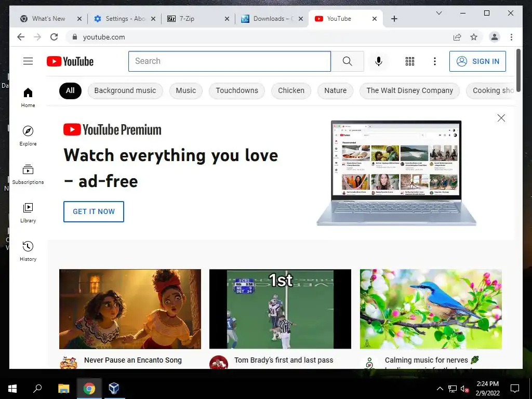Click the muted volume tray icon
Image resolution: width=532 pixels, height=399 pixels.
coord(464,389)
